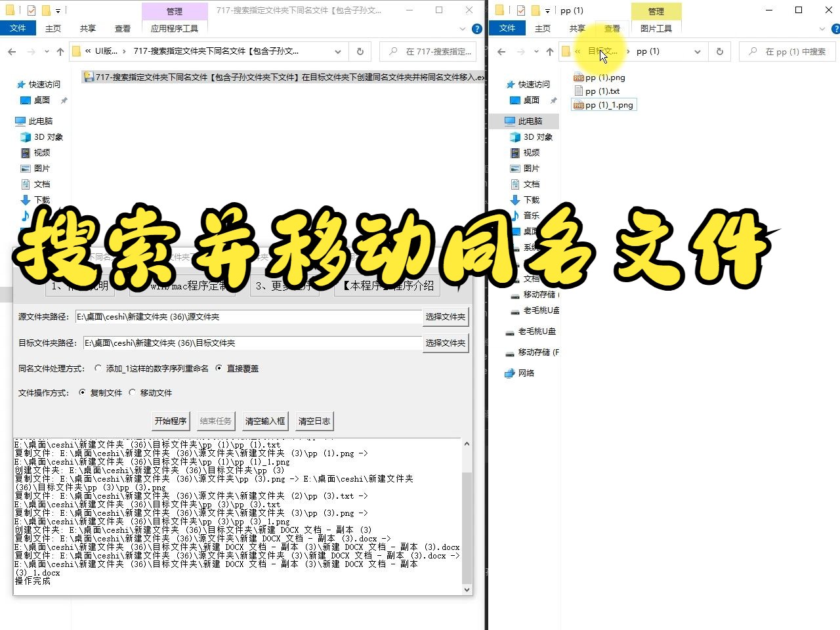Select 此电脑 in right window sidebar
Viewport: 840px width, 630px height.
tap(524, 121)
